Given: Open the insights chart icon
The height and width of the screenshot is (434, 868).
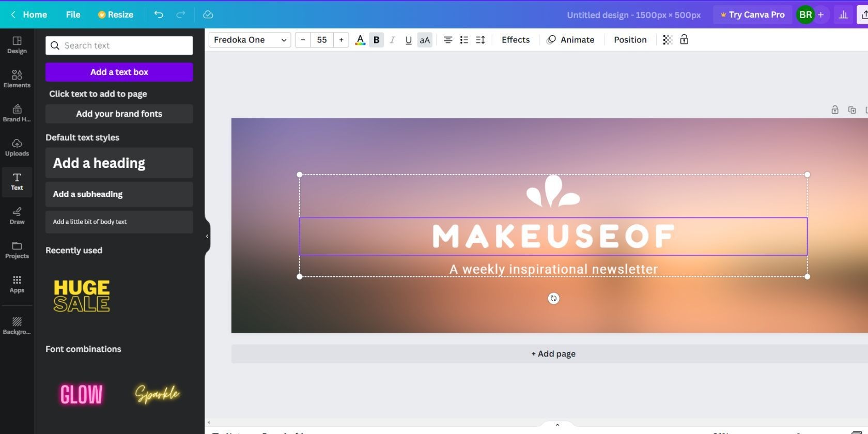Looking at the screenshot, I should (x=843, y=14).
